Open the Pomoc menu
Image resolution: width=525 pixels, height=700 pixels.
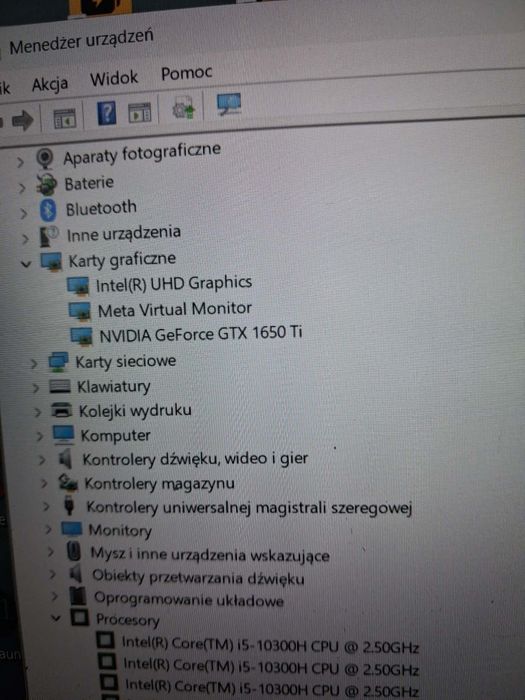(x=187, y=73)
